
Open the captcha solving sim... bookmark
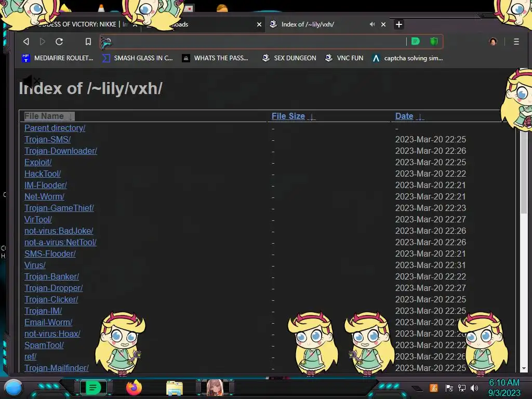(x=407, y=58)
